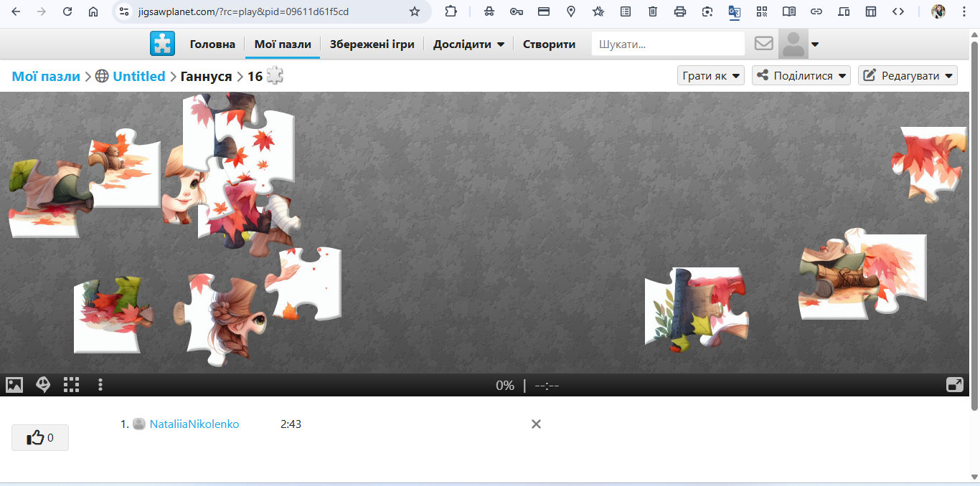
Task: Open Chrome three-dot menu
Action: coord(964,11)
